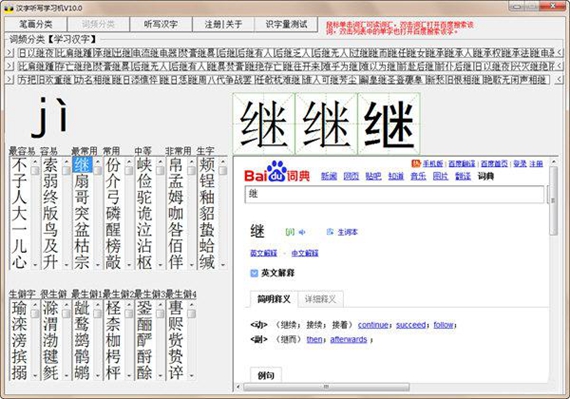The image size is (570, 399).
Task: Select character 份 in the 常用 list
Action: 113,165
